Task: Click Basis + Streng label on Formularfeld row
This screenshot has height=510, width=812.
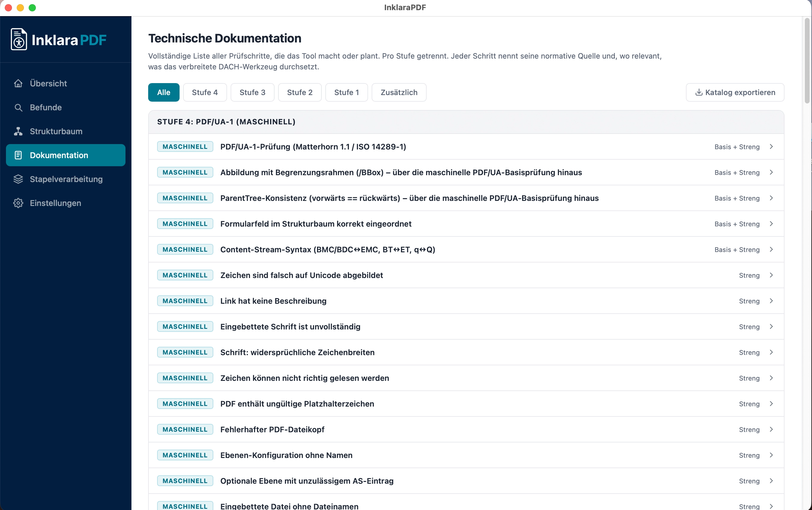Action: coord(737,224)
